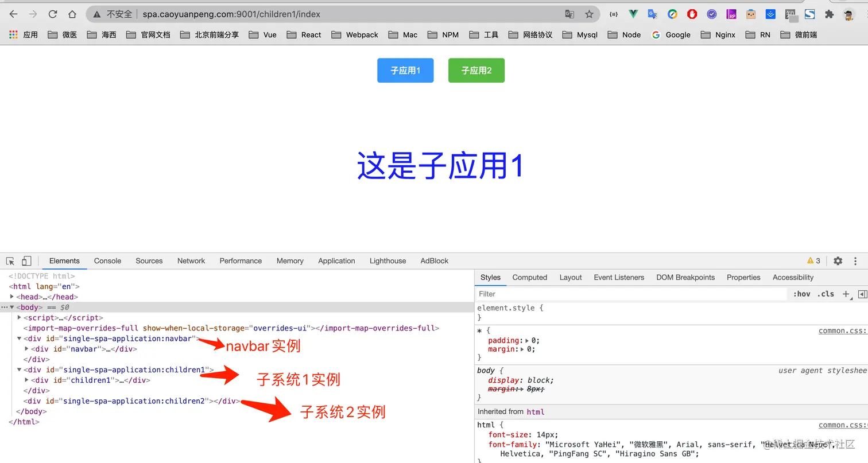
Task: Open the browser home page
Action: [x=72, y=14]
